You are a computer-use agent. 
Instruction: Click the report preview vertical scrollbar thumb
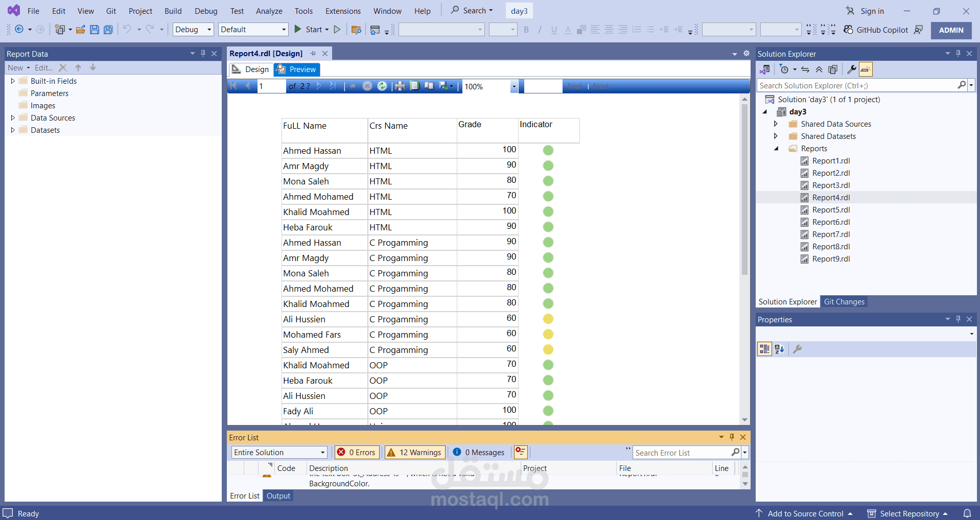pyautogui.click(x=744, y=189)
